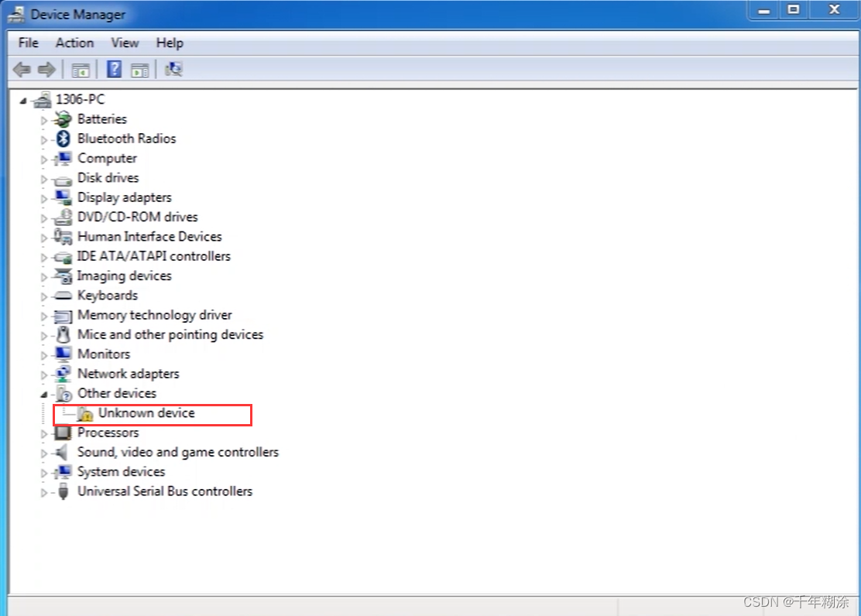
Task: Expand the Disk drives node
Action: [44, 179]
